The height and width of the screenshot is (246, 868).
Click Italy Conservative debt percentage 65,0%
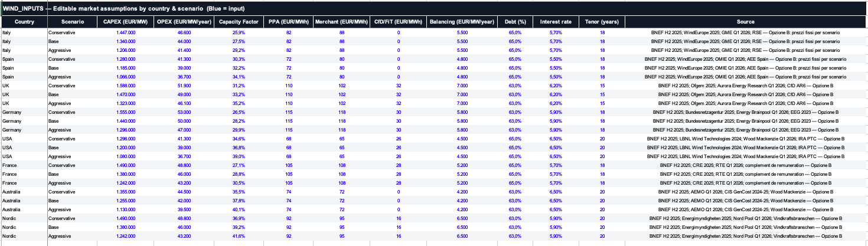515,32
